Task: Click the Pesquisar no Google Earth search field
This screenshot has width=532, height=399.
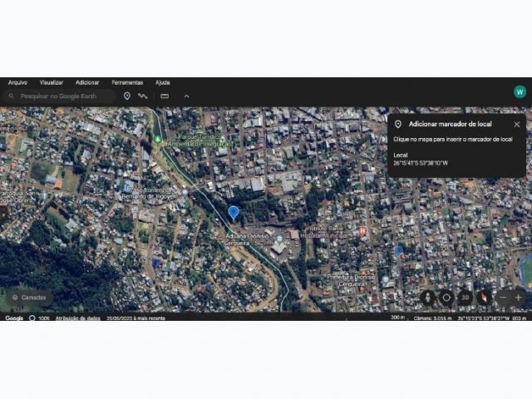Action: [x=59, y=96]
